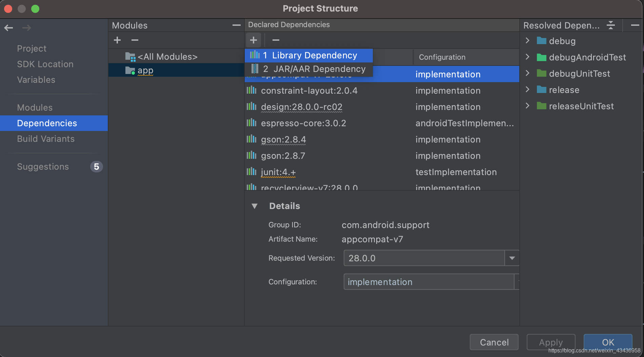Viewport: 644px width, 357px height.
Task: Expand the debugAndroidTest node
Action: point(527,57)
